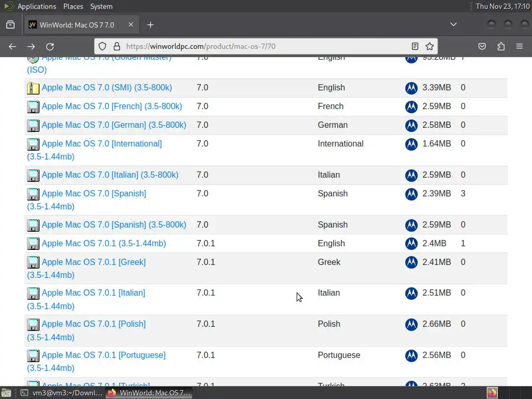The height and width of the screenshot is (399, 532).
Task: Click floppy icon for 7.0.1 Polish row
Action: (x=33, y=324)
